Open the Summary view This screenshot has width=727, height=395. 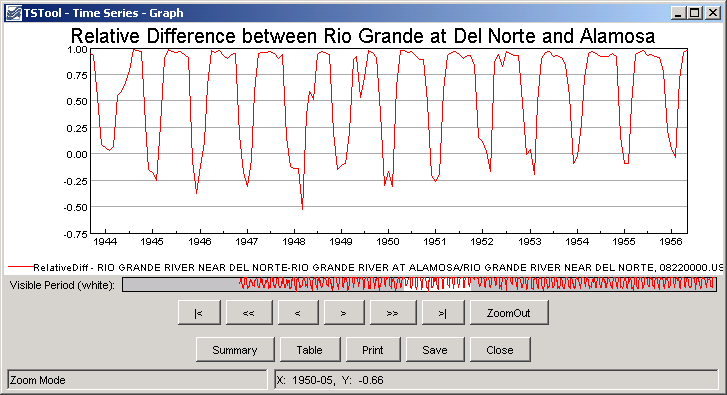(x=235, y=350)
